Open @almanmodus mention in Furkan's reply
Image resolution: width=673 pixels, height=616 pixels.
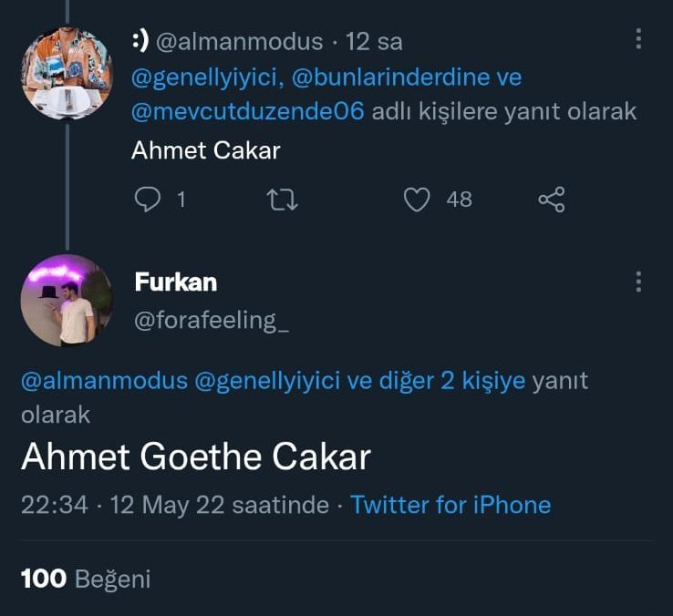point(105,381)
